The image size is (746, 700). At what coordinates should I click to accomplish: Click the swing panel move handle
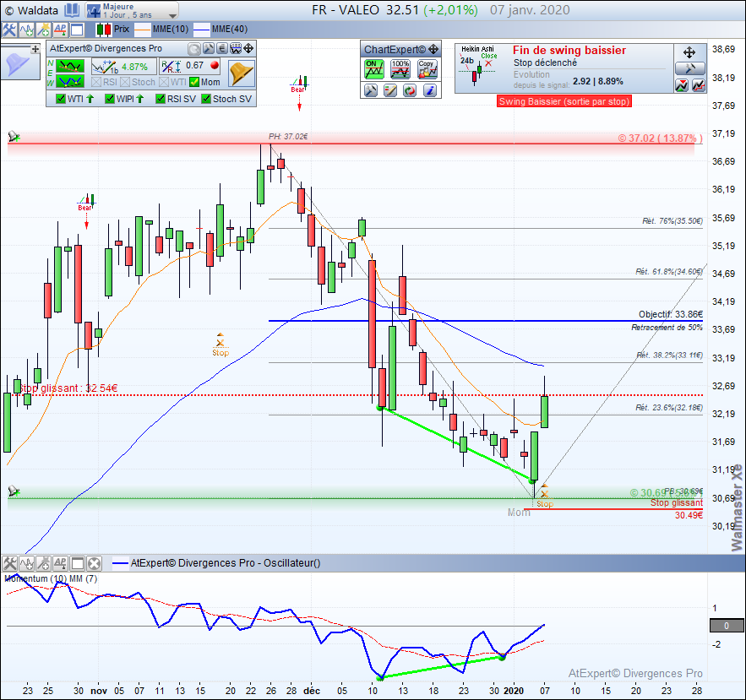point(689,52)
